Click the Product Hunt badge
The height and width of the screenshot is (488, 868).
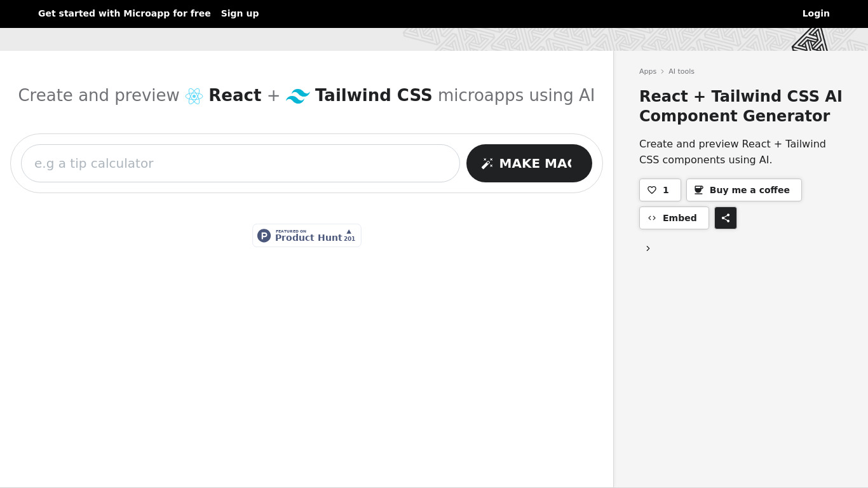point(307,236)
